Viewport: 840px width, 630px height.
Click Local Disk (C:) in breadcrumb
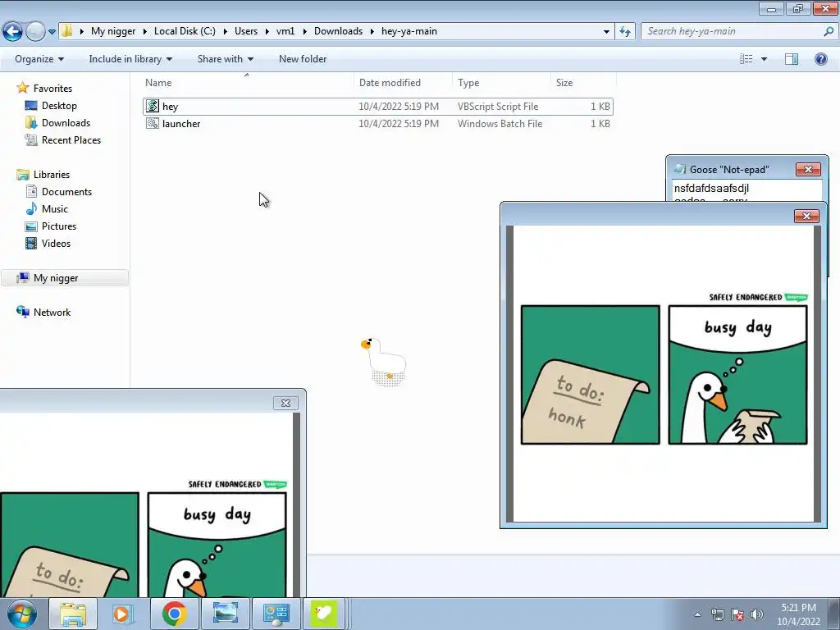click(185, 31)
